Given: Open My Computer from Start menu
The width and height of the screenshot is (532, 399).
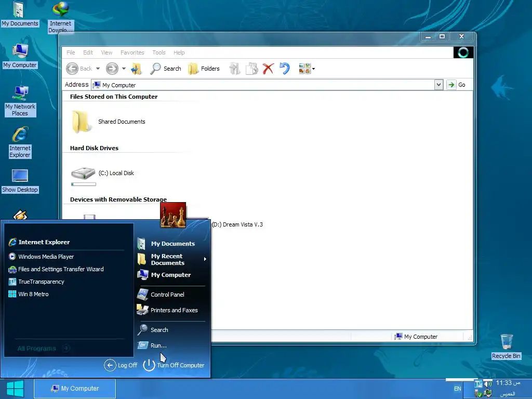Looking at the screenshot, I should (164, 275).
